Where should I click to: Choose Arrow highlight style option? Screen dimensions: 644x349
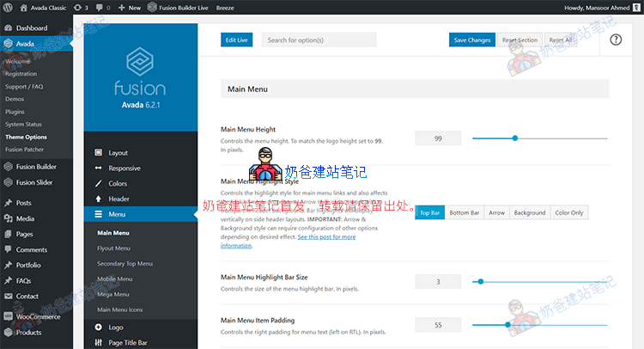click(x=496, y=212)
